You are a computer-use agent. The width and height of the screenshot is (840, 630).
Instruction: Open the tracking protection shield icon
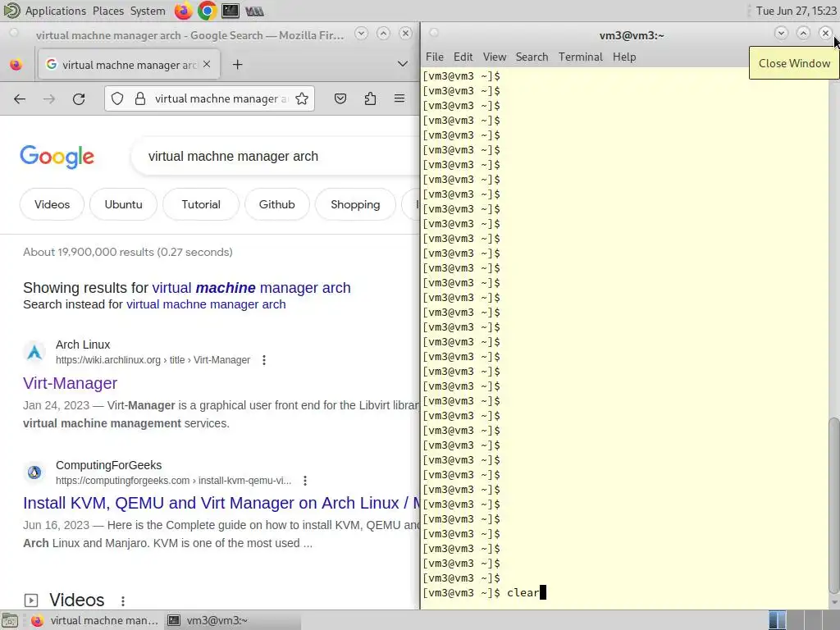pos(117,98)
